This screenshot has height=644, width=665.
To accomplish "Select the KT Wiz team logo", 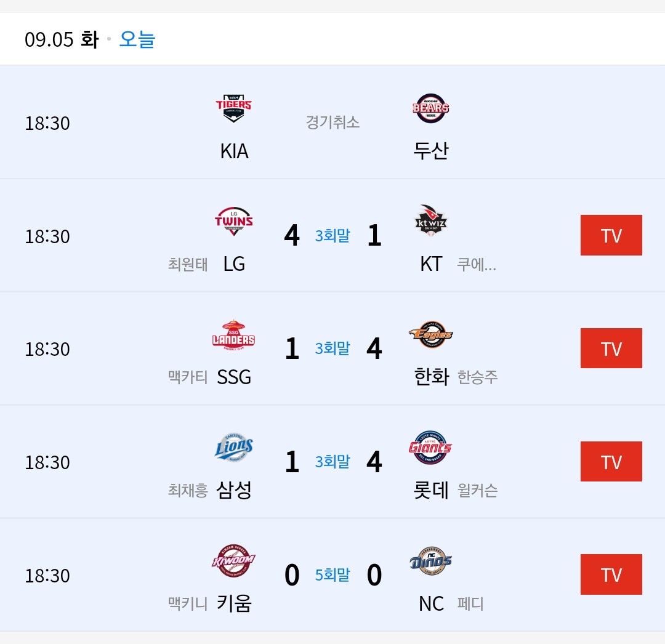I will 431,222.
